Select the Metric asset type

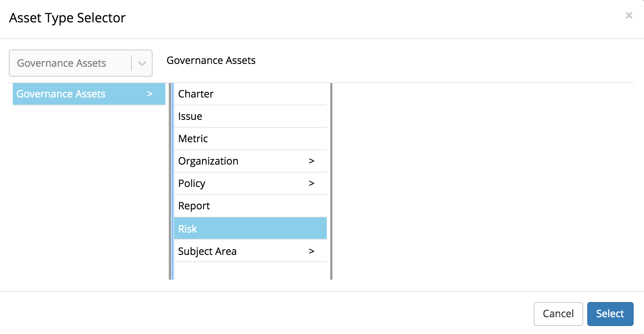pos(193,139)
